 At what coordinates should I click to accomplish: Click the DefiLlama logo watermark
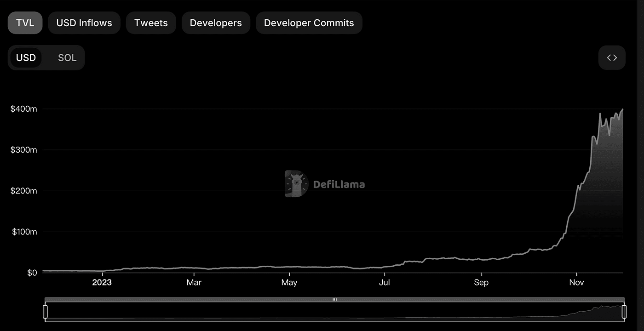coord(325,184)
